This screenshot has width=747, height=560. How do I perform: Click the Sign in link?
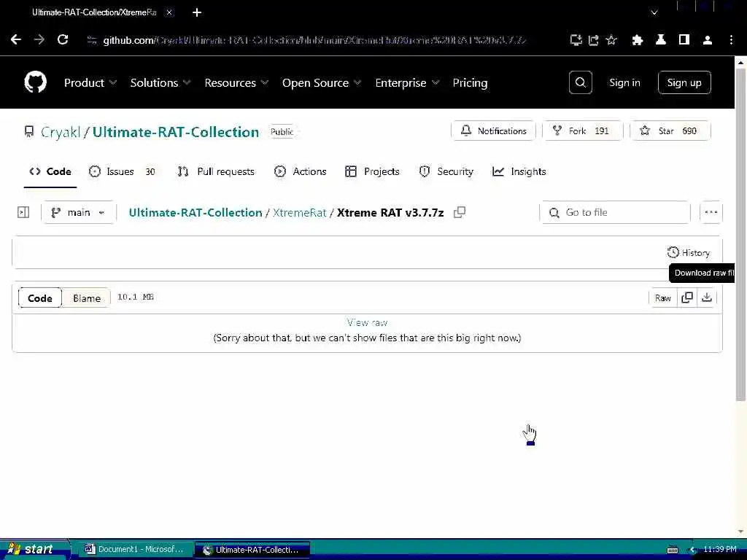click(x=624, y=83)
